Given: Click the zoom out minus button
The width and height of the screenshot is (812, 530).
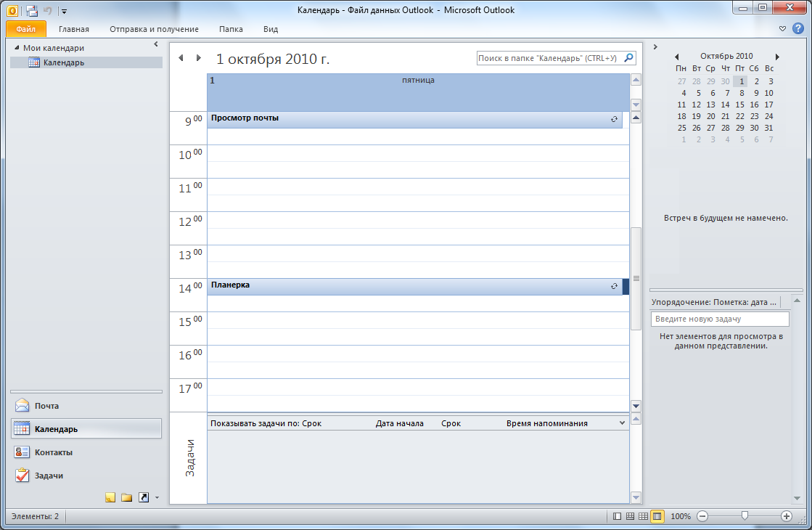Looking at the screenshot, I should coord(702,516).
